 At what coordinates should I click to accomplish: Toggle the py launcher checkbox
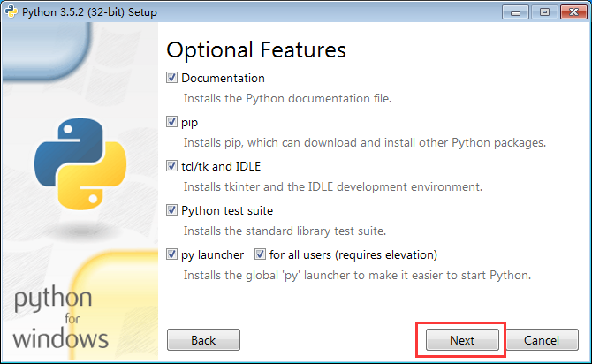171,254
